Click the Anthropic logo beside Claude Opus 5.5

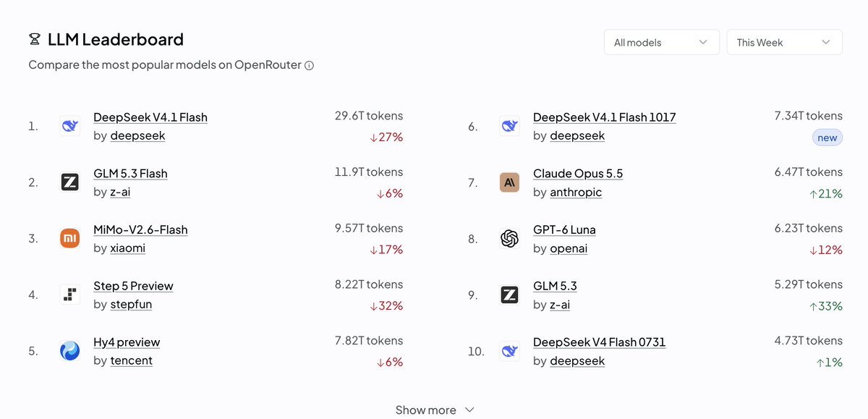509,182
